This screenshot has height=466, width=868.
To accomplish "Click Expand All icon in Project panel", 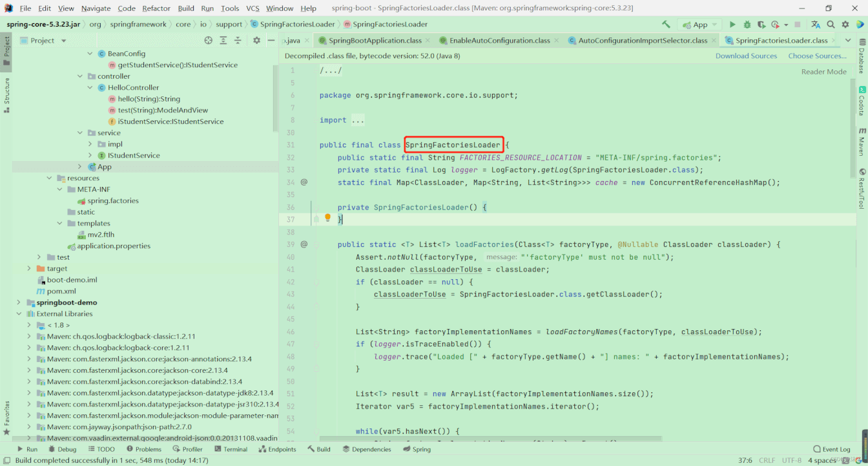I will click(x=223, y=40).
